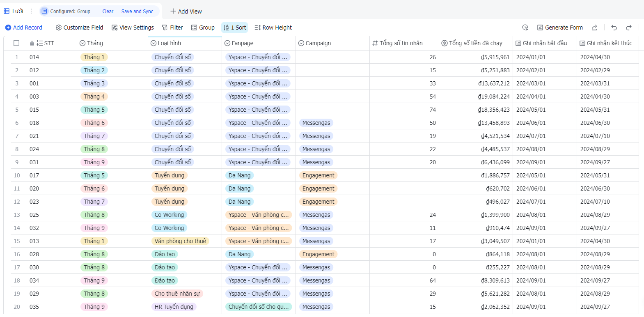The height and width of the screenshot is (317, 644).
Task: Click the end date 2024/07/10 in row 021
Action: click(x=595, y=136)
